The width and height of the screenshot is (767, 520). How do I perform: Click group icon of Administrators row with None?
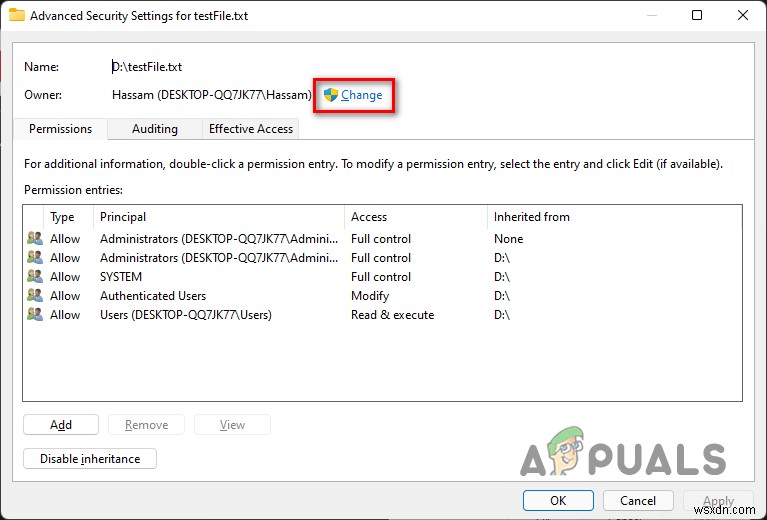click(35, 238)
